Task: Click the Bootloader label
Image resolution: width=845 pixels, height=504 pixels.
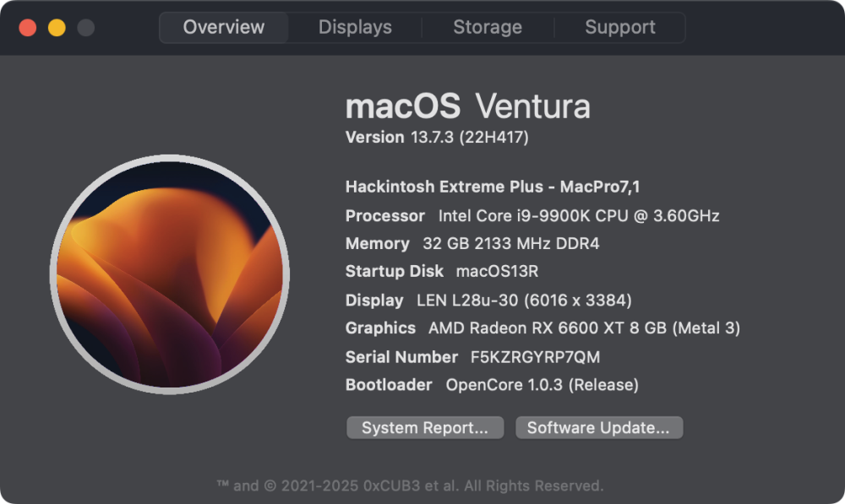Action: (x=389, y=385)
